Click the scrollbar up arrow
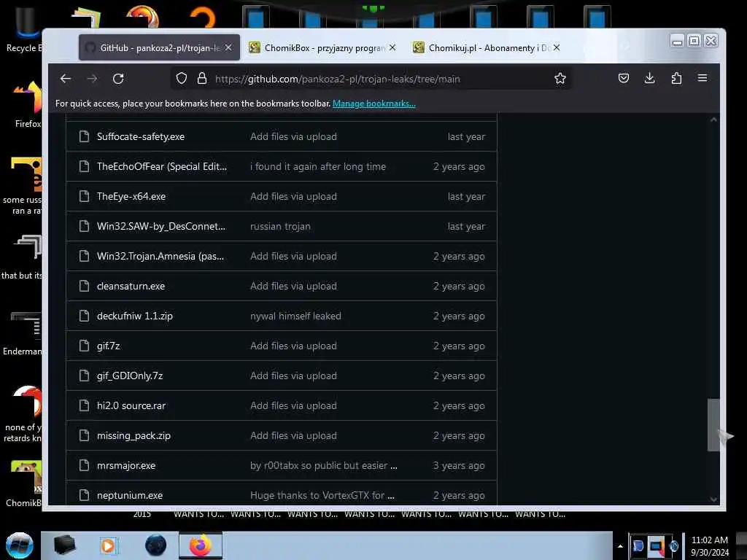 pyautogui.click(x=713, y=120)
